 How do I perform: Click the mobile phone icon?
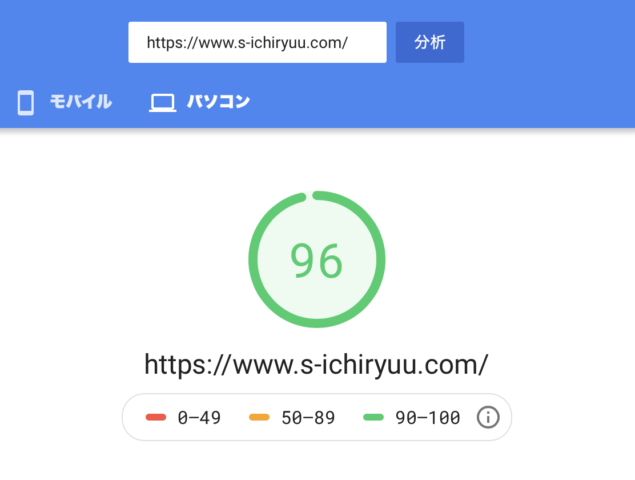(26, 102)
